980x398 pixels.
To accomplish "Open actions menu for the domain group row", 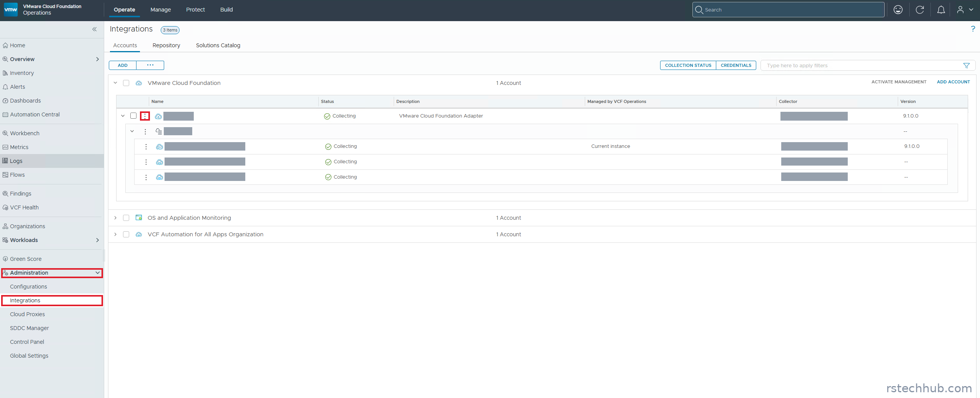I will (x=145, y=131).
